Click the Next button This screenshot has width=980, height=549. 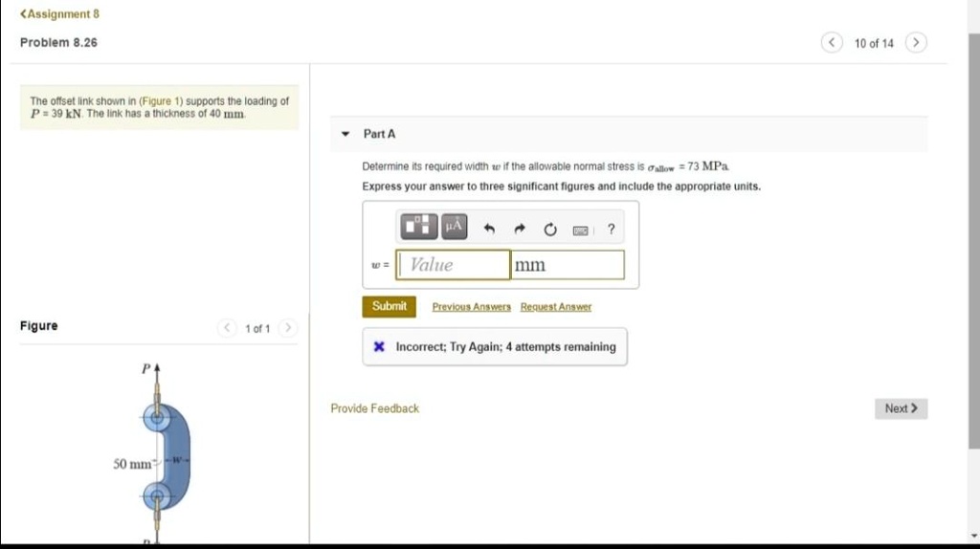tap(901, 408)
